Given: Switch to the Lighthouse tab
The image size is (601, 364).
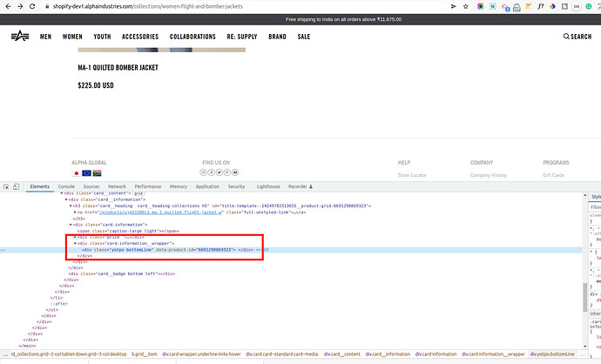Looking at the screenshot, I should tap(268, 186).
